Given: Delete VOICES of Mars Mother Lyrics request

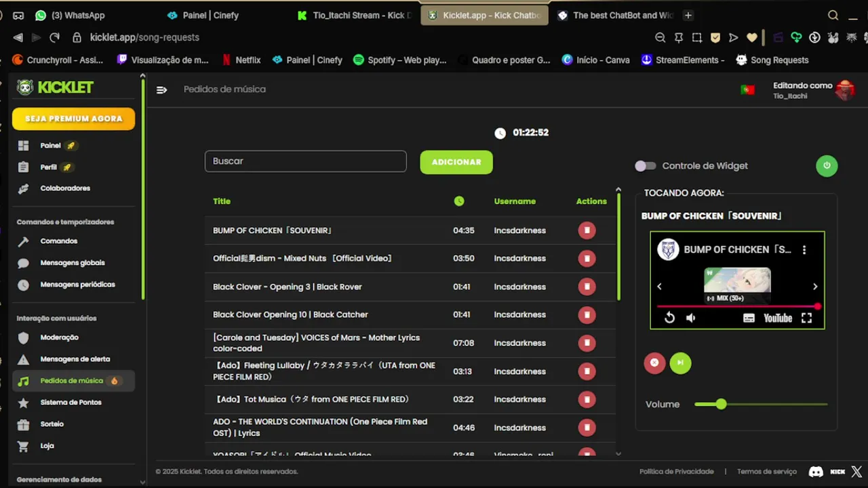Looking at the screenshot, I should pos(587,343).
